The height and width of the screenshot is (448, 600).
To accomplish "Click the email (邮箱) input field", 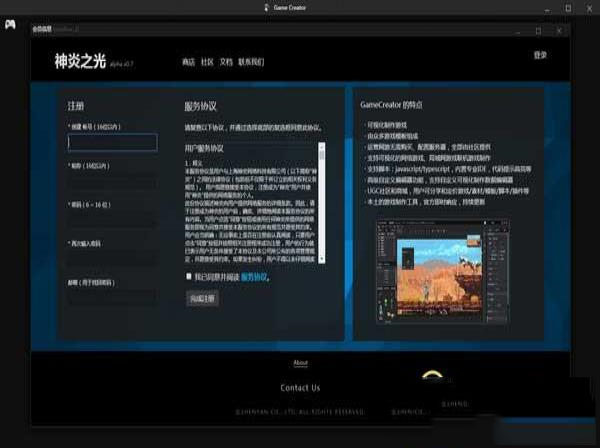I will [x=112, y=297].
